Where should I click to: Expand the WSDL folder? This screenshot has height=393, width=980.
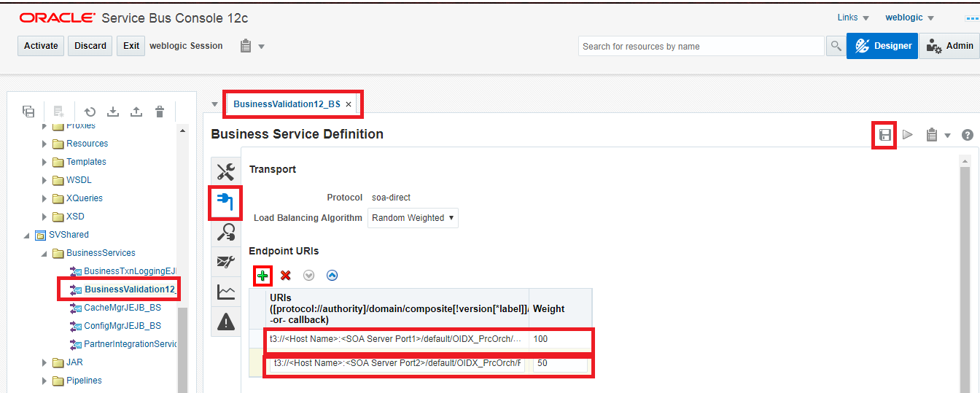[x=44, y=180]
